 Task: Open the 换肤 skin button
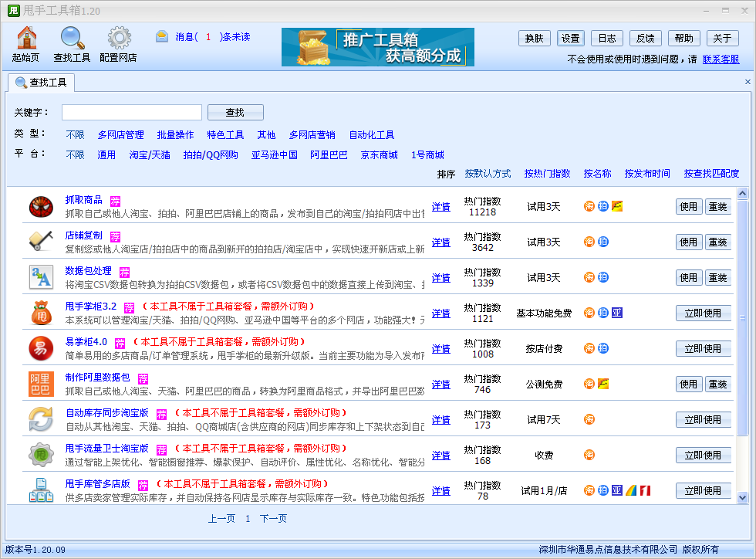(534, 38)
